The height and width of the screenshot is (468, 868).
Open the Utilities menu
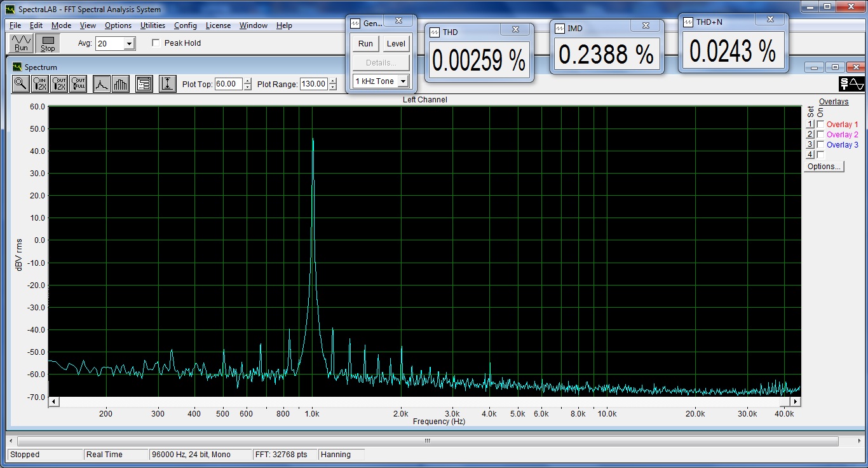point(153,25)
